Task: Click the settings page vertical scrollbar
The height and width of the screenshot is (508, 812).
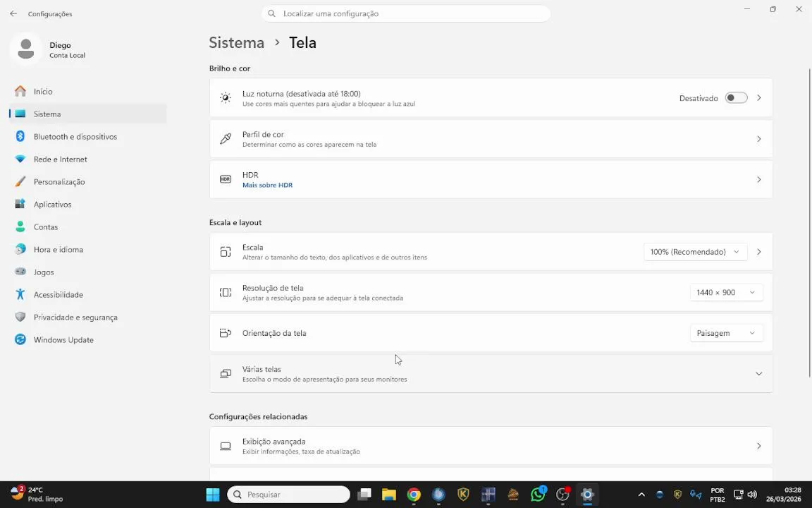Action: (809, 223)
